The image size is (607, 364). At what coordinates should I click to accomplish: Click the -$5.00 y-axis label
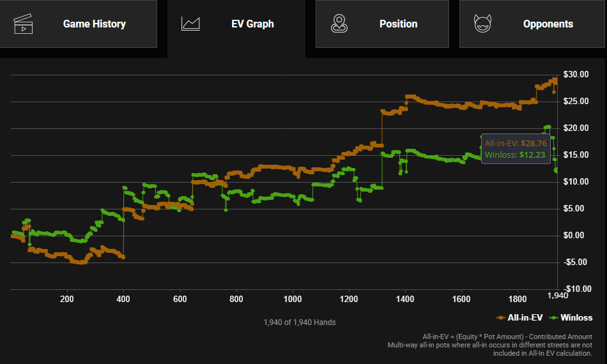coord(575,262)
